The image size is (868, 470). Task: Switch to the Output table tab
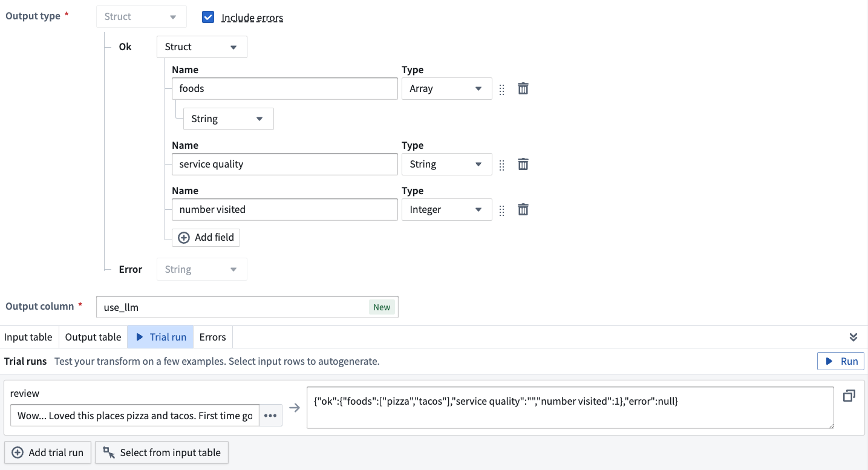point(93,337)
